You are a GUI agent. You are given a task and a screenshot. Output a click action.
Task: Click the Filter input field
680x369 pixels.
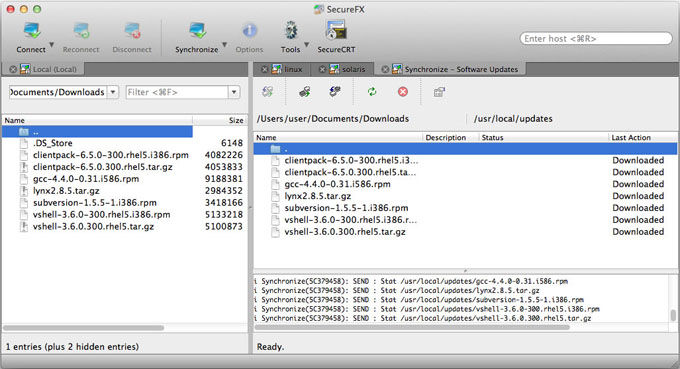(x=177, y=92)
